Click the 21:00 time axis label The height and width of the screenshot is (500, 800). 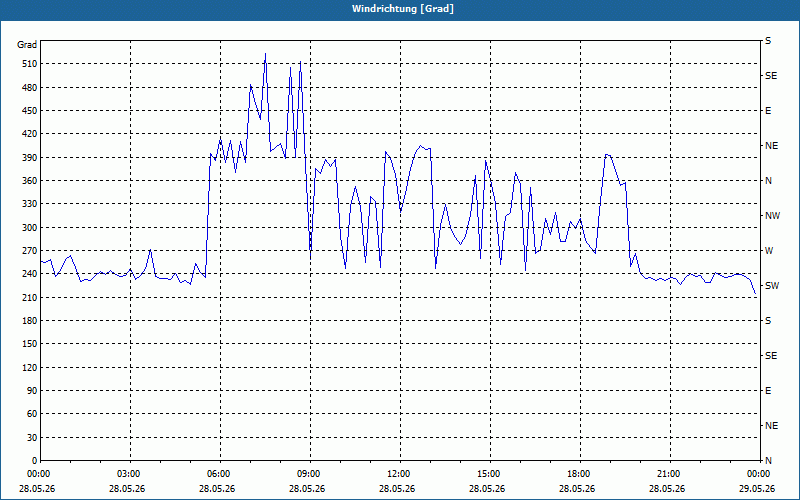668,474
